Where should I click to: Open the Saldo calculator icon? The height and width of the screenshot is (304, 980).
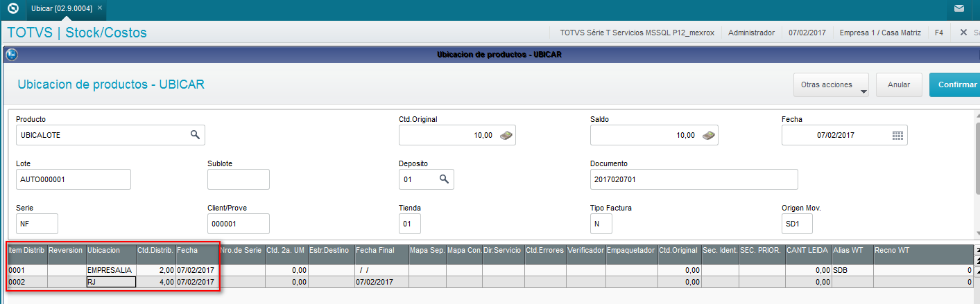tap(708, 135)
